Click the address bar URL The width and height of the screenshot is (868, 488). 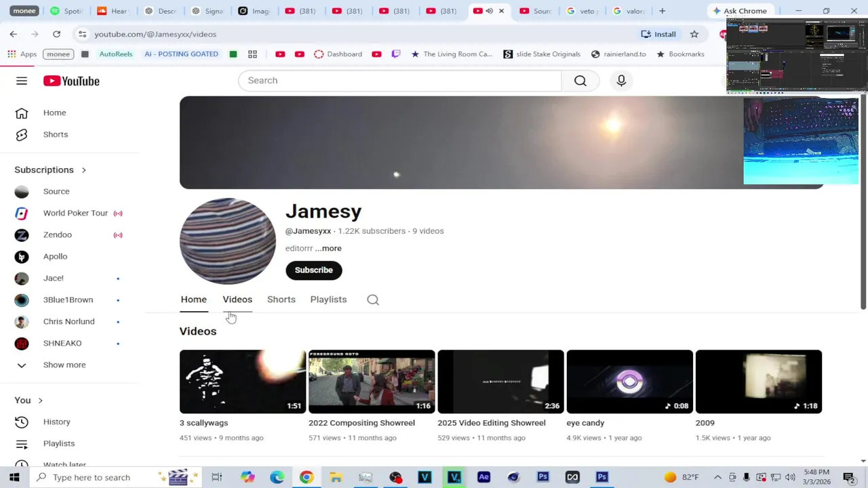(155, 34)
